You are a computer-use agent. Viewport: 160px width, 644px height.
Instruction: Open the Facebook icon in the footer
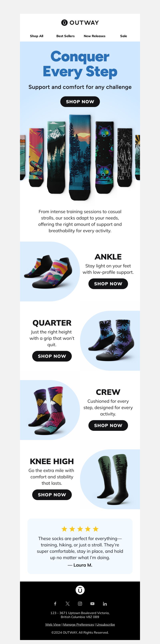tap(55, 603)
